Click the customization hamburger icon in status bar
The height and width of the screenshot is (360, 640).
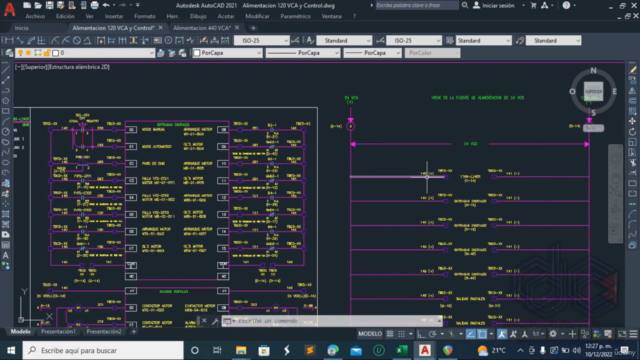(633, 334)
